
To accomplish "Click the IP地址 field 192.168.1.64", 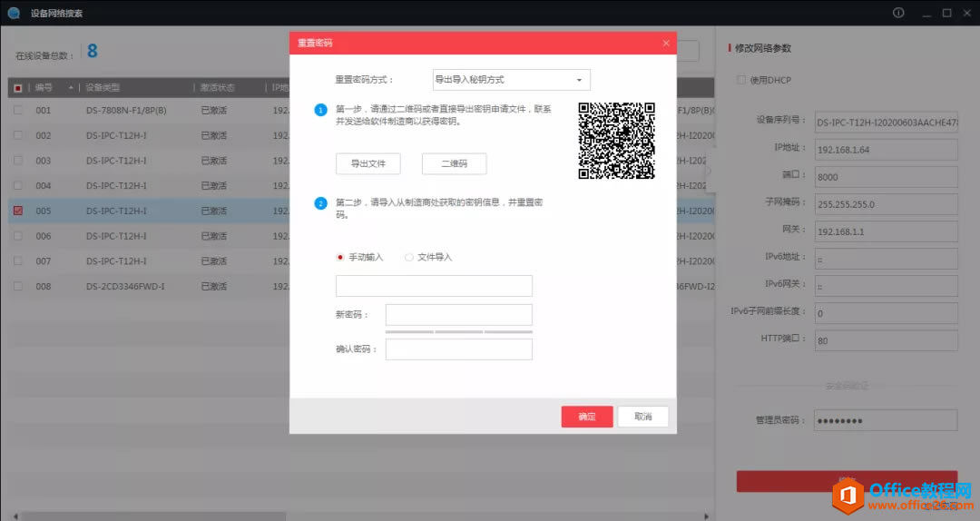I will 886,150.
